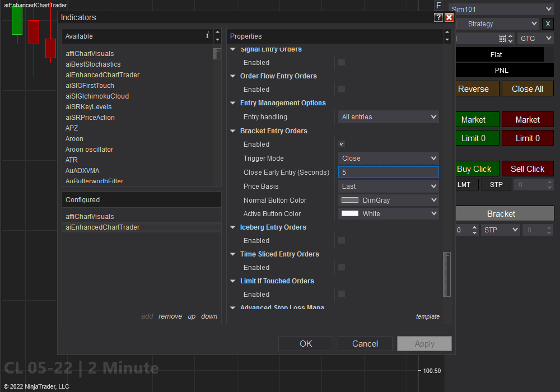Select aiSRKeyLevels in Available list
This screenshot has width=560, height=392.
pos(88,107)
